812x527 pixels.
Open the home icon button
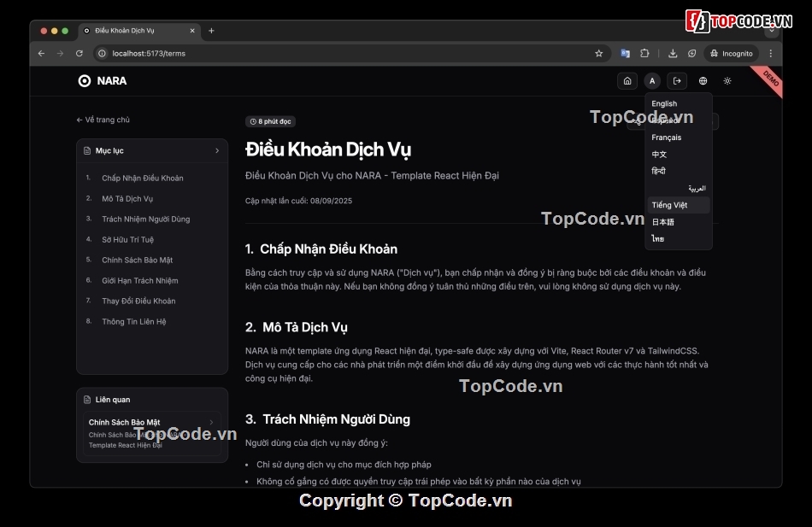point(627,81)
